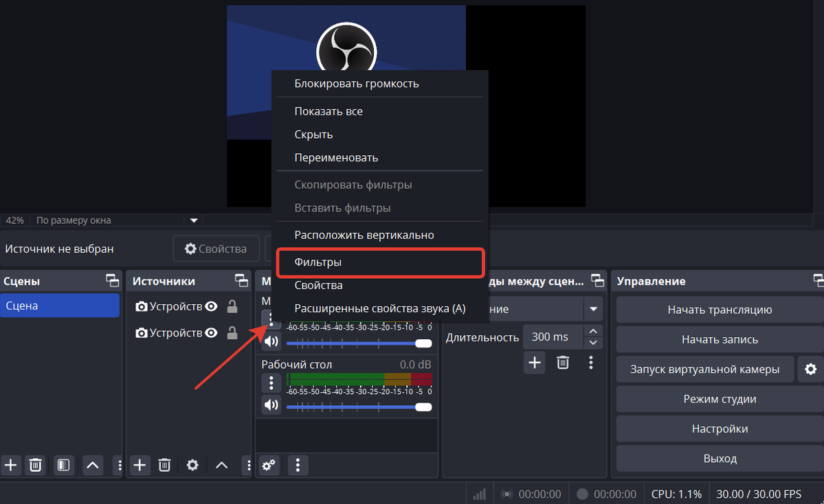Hide the first source with its eye icon
Image resolution: width=824 pixels, height=504 pixels.
pyautogui.click(x=212, y=307)
